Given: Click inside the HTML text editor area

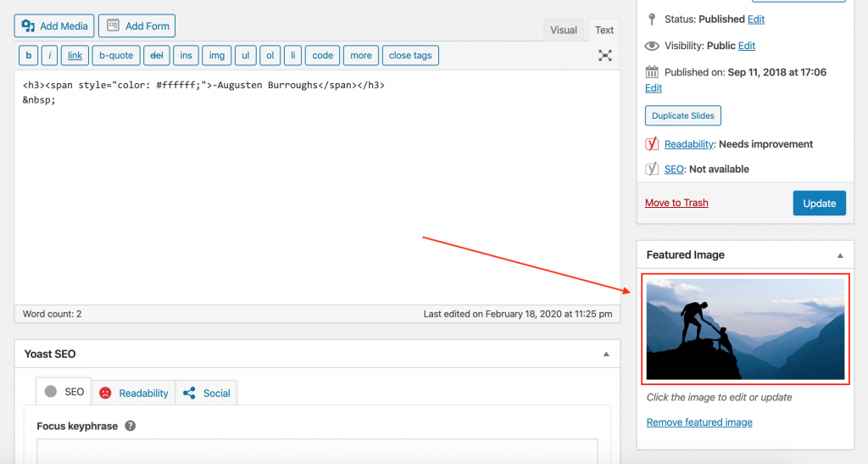Looking at the screenshot, I should 317,187.
